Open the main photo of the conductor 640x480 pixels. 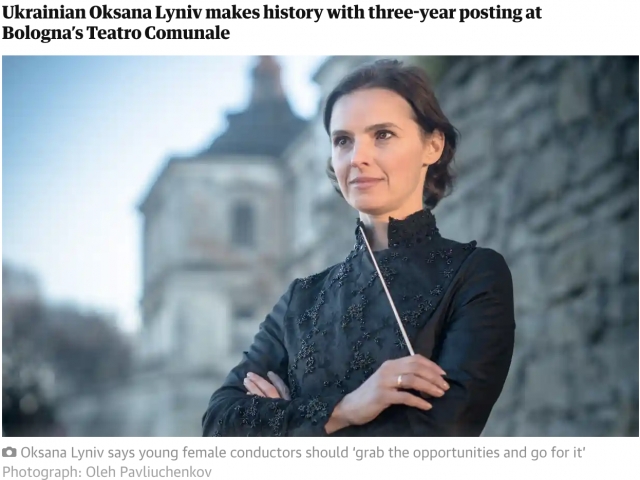tap(320, 246)
